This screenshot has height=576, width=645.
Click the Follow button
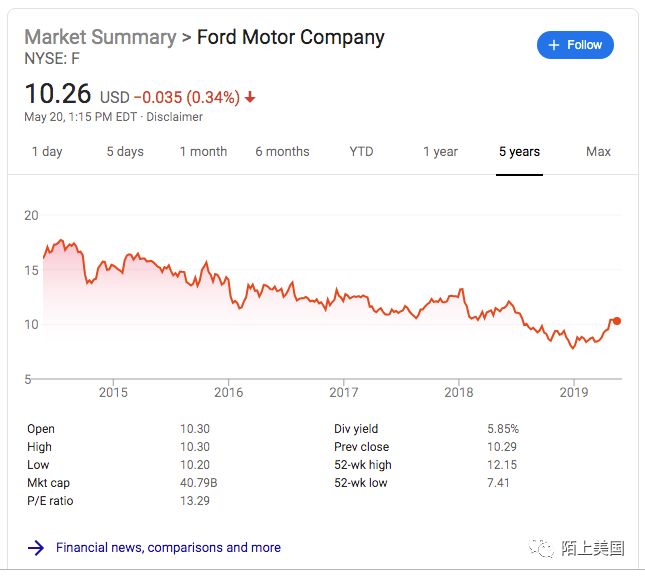click(x=575, y=45)
